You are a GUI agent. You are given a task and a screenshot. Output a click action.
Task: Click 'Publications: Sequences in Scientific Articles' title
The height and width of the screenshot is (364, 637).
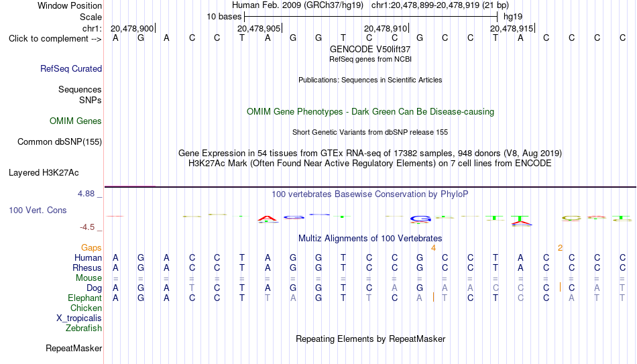[370, 80]
